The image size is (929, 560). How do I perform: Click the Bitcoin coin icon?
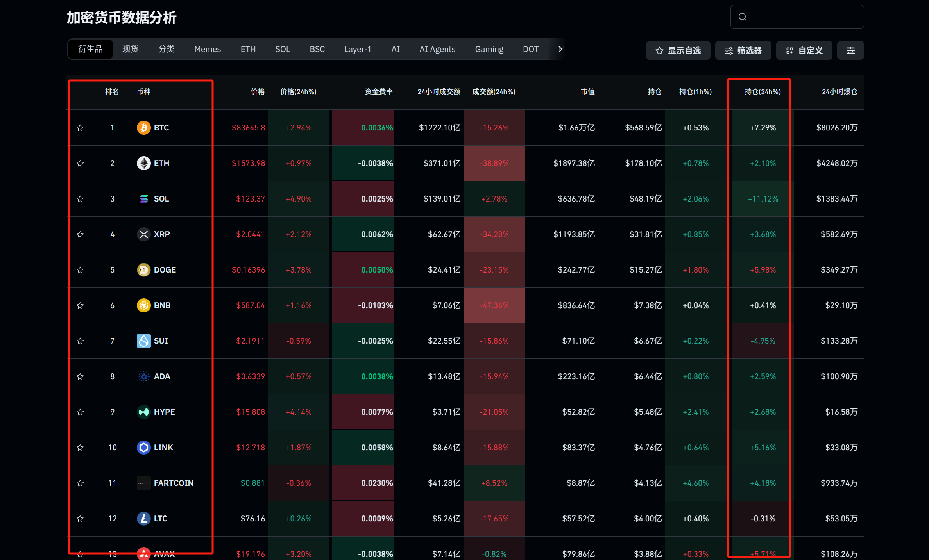click(143, 128)
